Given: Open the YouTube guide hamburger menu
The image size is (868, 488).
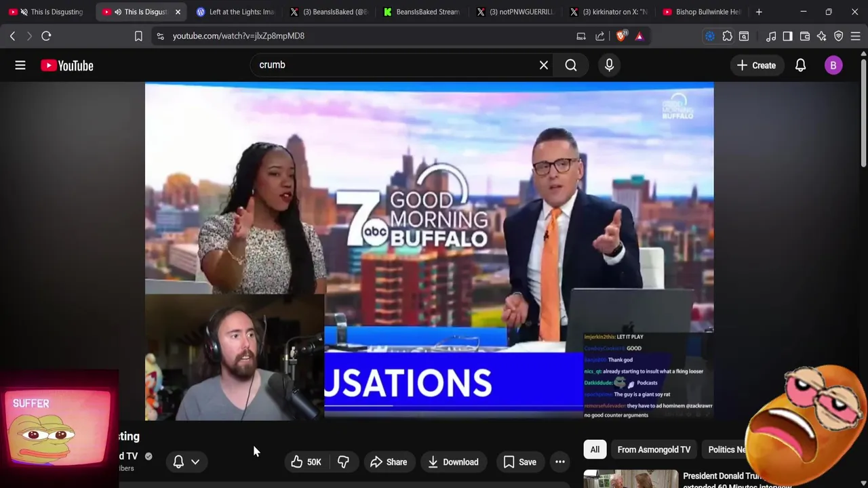Looking at the screenshot, I should coord(20,65).
